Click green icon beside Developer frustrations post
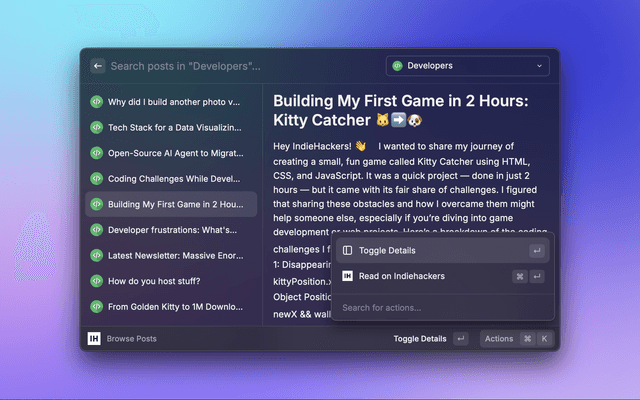 coord(97,230)
